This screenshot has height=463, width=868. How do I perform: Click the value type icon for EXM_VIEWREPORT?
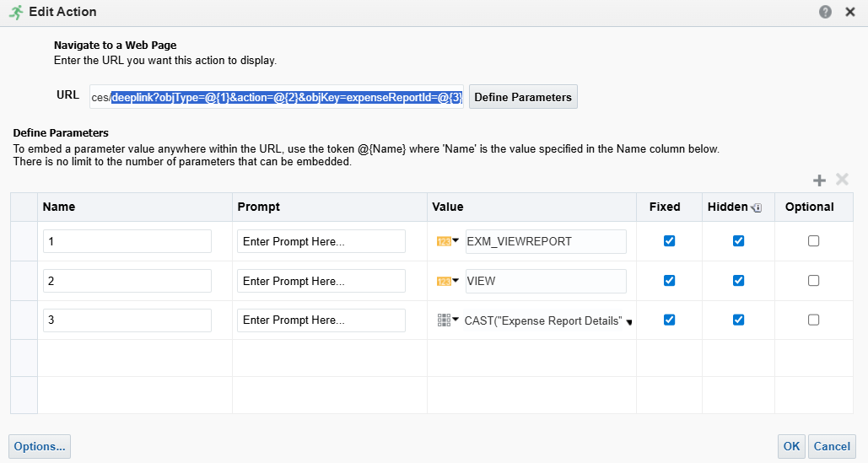pyautogui.click(x=445, y=241)
